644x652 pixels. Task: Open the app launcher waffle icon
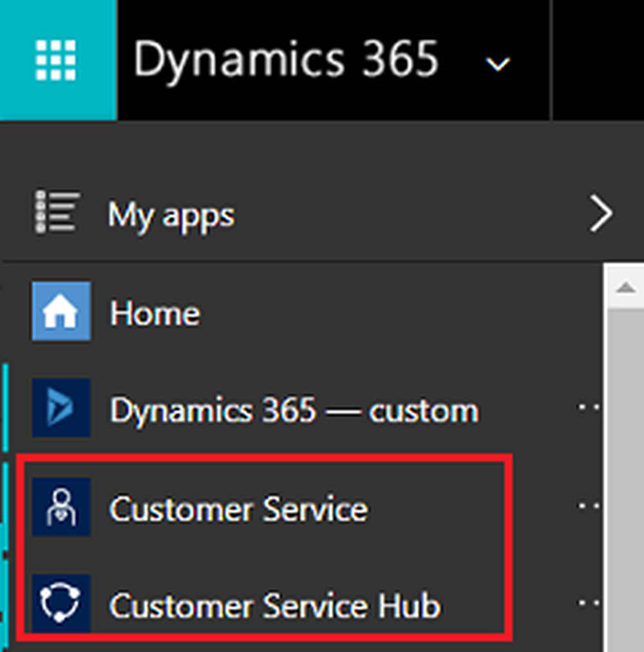pos(56,61)
